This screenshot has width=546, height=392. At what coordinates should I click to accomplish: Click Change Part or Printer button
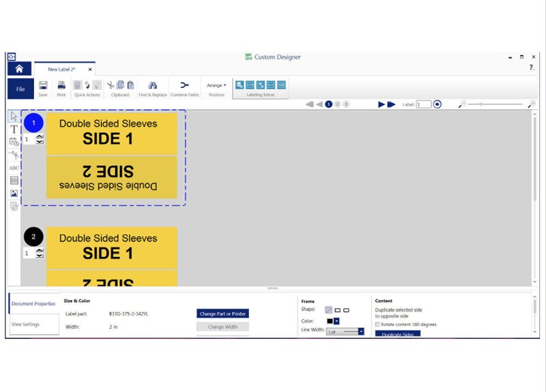(222, 314)
